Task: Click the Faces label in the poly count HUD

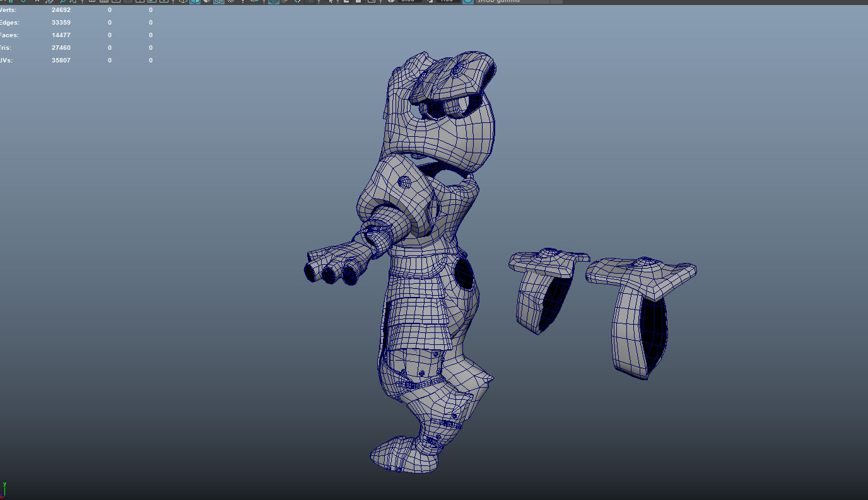Action: 9,35
